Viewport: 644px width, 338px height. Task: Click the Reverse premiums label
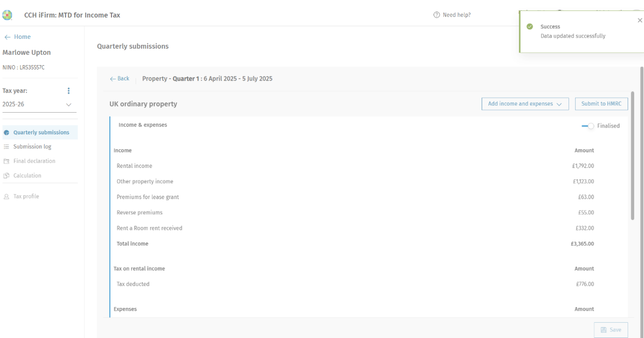point(139,213)
